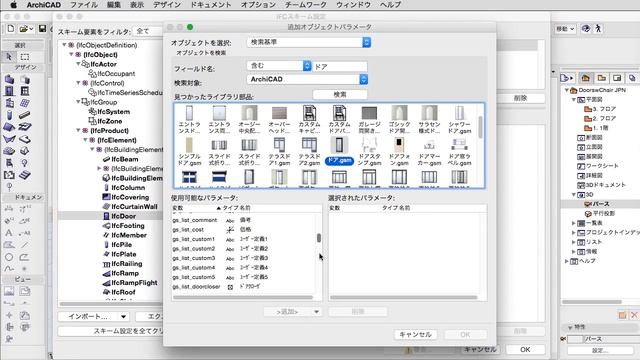
Task: Collapse the IfcObjectDefinition tree node
Action: coord(64,44)
